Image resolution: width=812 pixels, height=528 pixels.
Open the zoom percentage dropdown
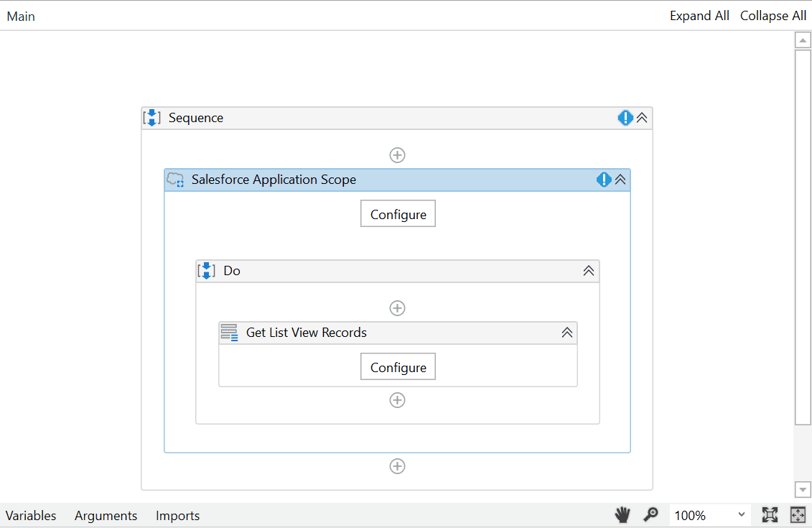click(741, 515)
